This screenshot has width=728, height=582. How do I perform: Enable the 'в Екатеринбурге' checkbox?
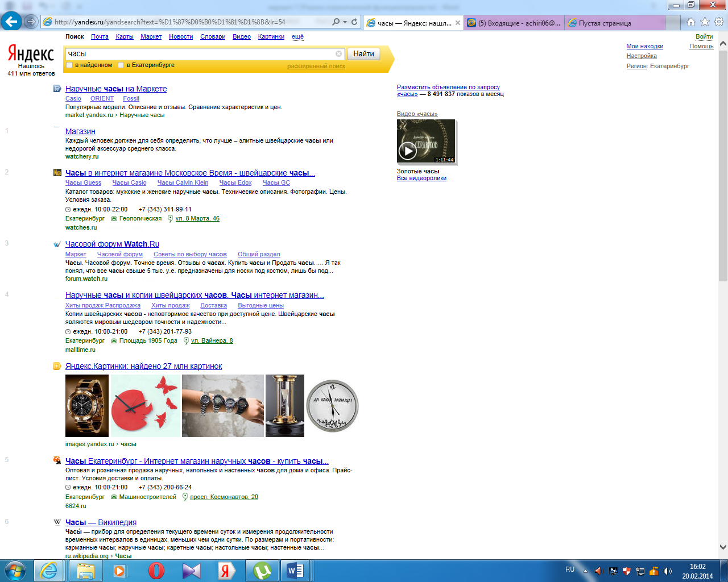[x=121, y=65]
